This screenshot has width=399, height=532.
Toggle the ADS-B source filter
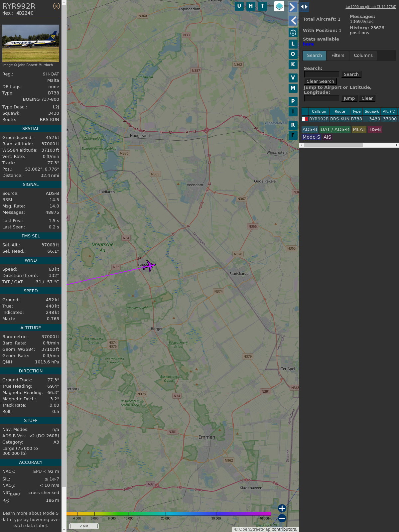[310, 130]
